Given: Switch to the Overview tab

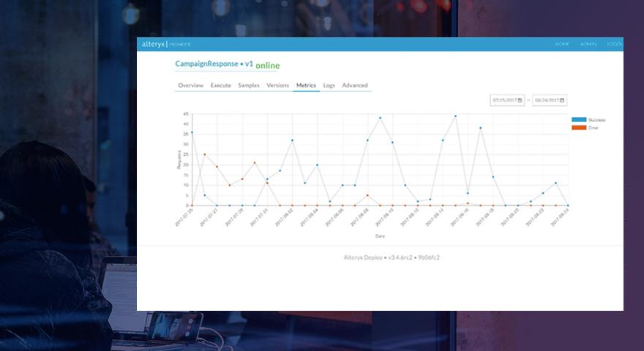Looking at the screenshot, I should [190, 86].
